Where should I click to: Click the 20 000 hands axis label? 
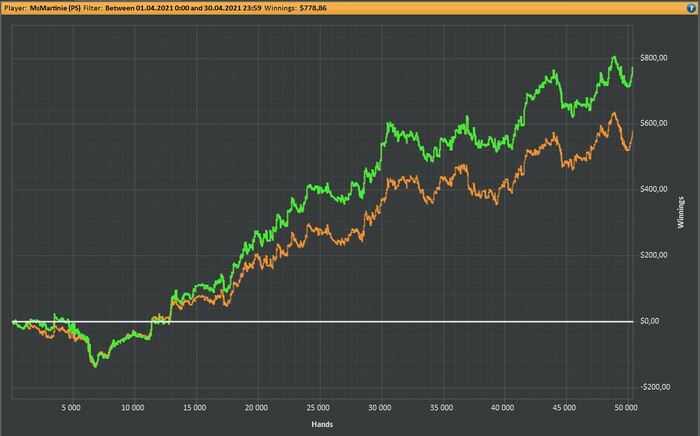pyautogui.click(x=256, y=408)
